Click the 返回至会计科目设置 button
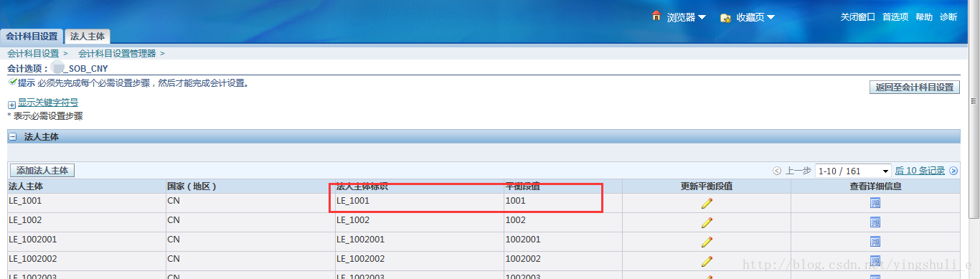The width and height of the screenshot is (980, 279). pyautogui.click(x=915, y=88)
